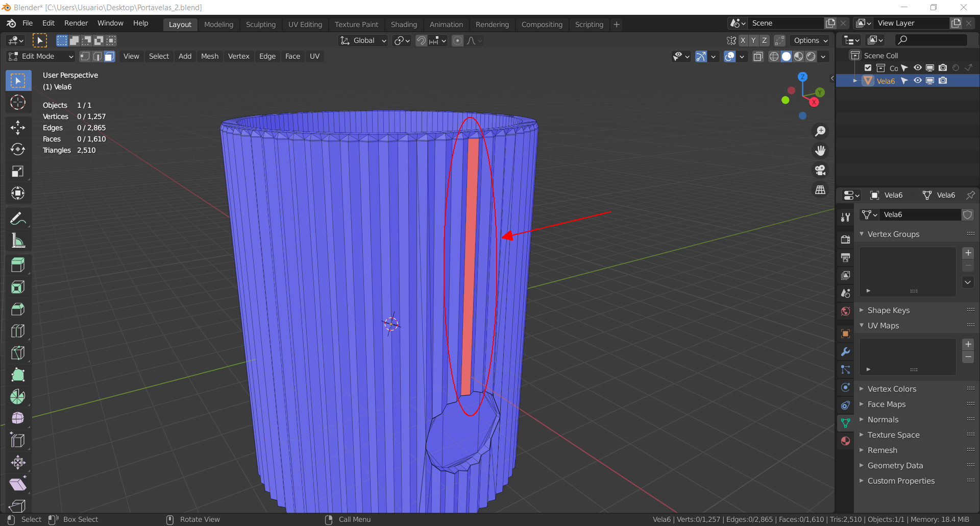The width and height of the screenshot is (980, 526).
Task: Enable rendered viewport shading
Action: point(811,57)
